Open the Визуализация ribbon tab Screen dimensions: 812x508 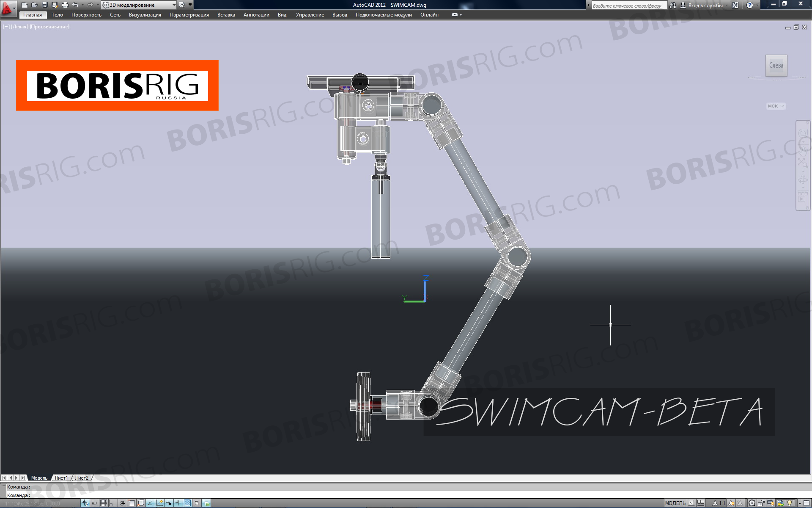coord(145,15)
